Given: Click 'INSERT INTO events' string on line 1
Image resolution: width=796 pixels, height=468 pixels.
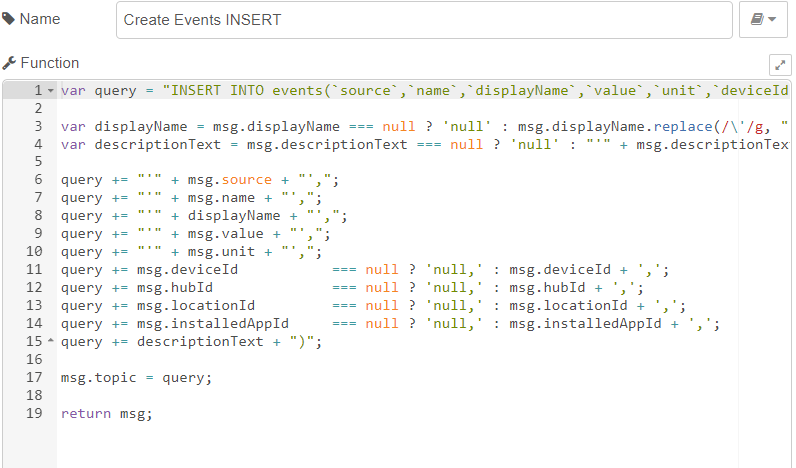Looking at the screenshot, I should pyautogui.click(x=247, y=91).
